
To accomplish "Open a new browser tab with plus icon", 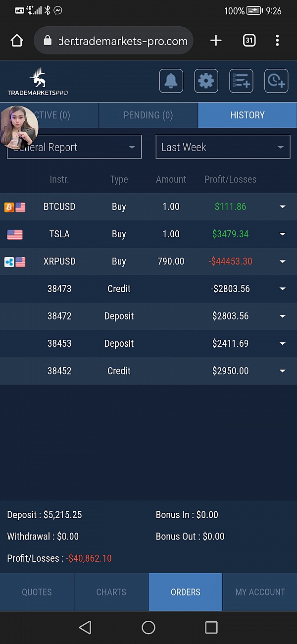I will pos(216,41).
